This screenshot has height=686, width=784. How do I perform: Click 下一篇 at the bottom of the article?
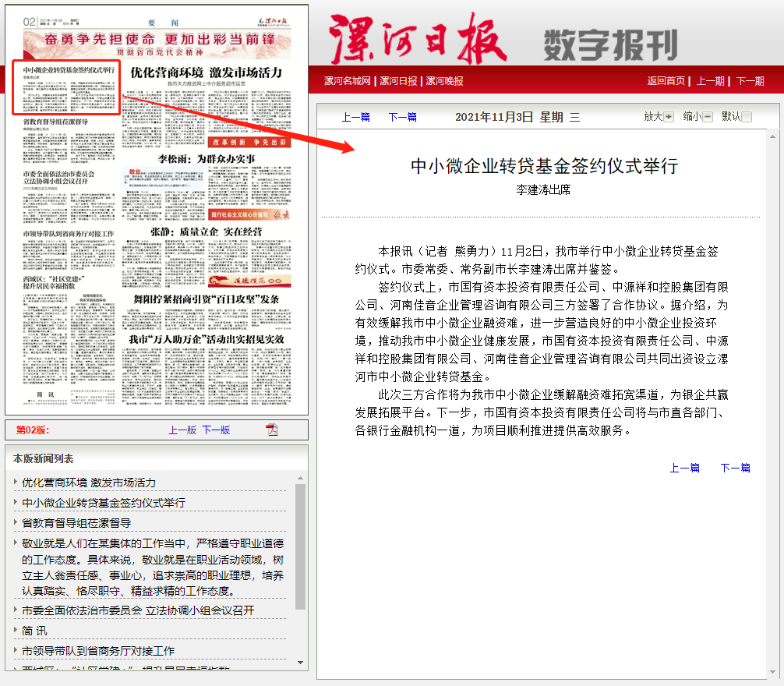pos(735,468)
